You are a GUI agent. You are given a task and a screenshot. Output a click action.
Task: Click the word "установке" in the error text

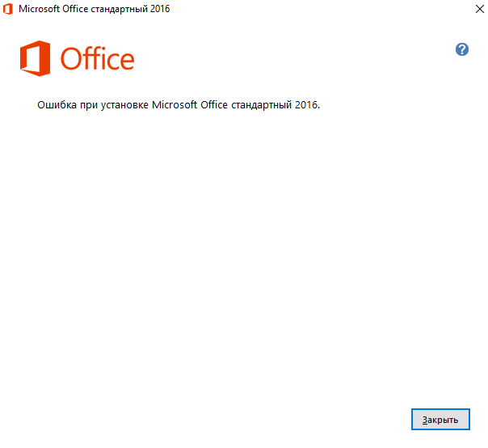click(123, 105)
